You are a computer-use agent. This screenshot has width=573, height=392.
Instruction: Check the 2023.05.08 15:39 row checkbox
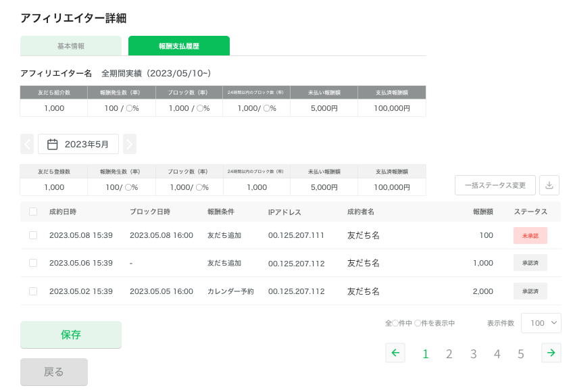click(x=33, y=235)
